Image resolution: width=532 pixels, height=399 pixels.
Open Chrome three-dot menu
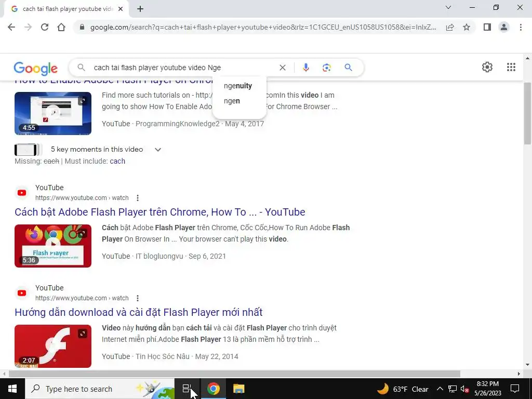pos(521,27)
